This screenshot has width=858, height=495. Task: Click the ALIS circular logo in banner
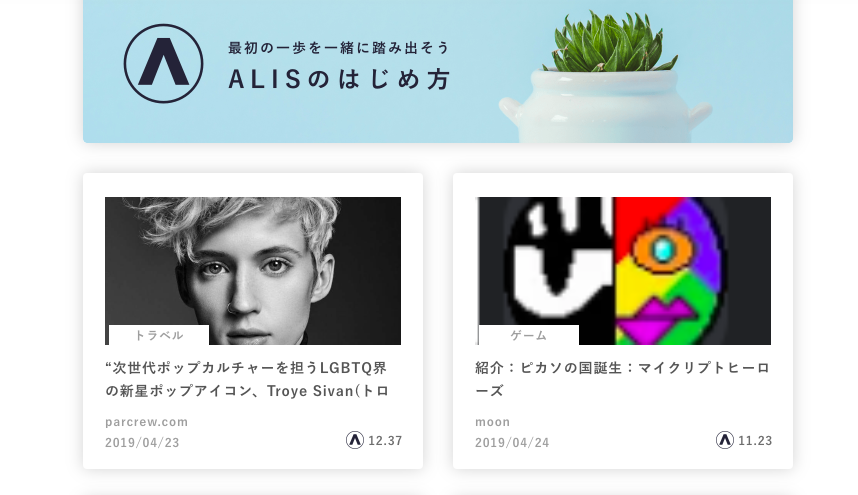click(x=164, y=63)
